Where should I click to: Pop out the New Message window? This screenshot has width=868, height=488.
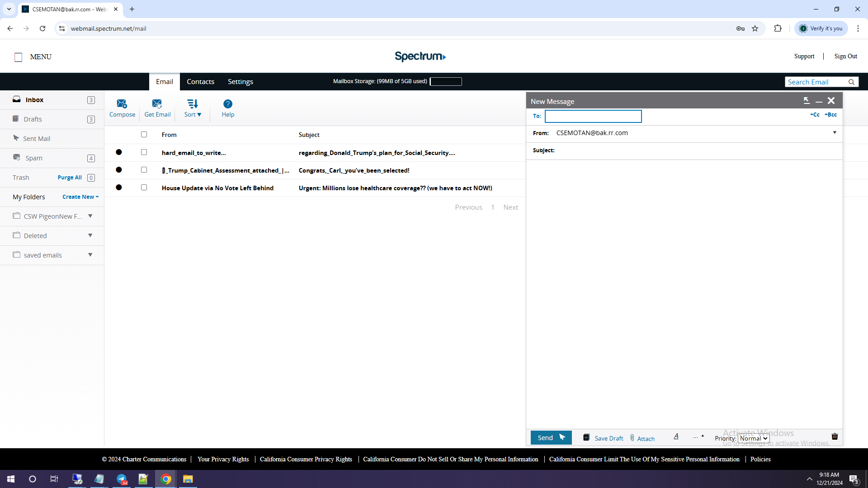(x=807, y=101)
